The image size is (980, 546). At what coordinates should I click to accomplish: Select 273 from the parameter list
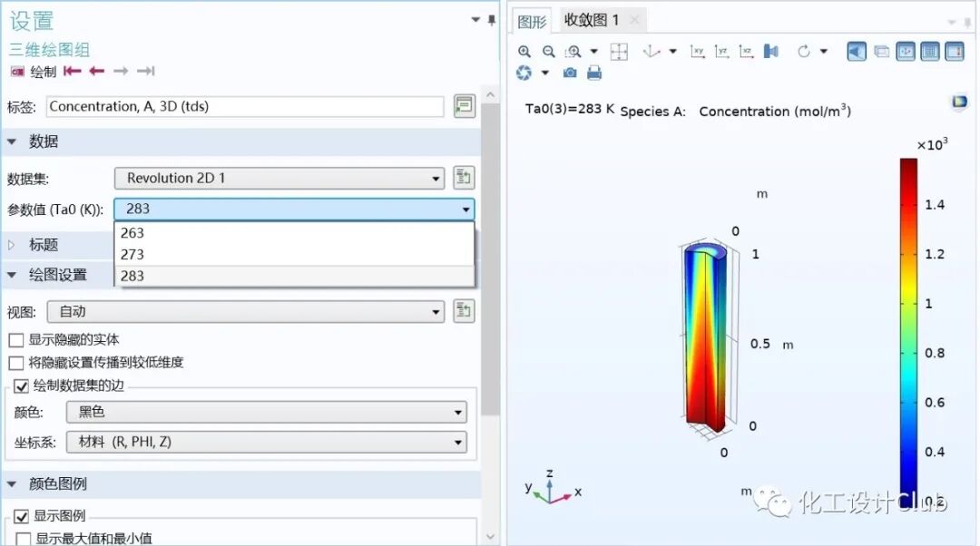click(294, 254)
